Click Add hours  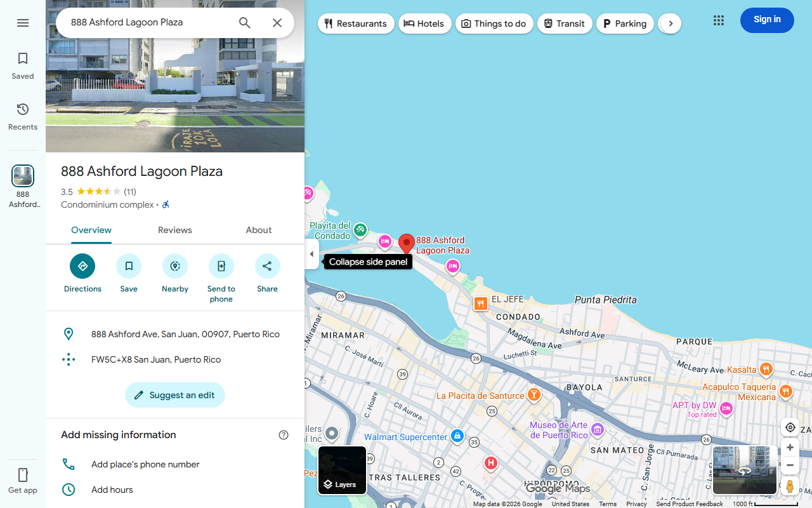point(175,490)
